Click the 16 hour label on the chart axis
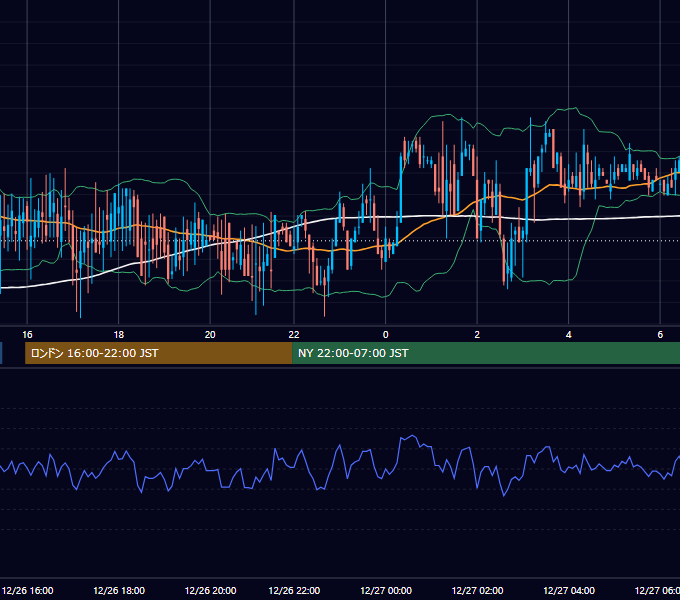The image size is (680, 600). [x=27, y=335]
